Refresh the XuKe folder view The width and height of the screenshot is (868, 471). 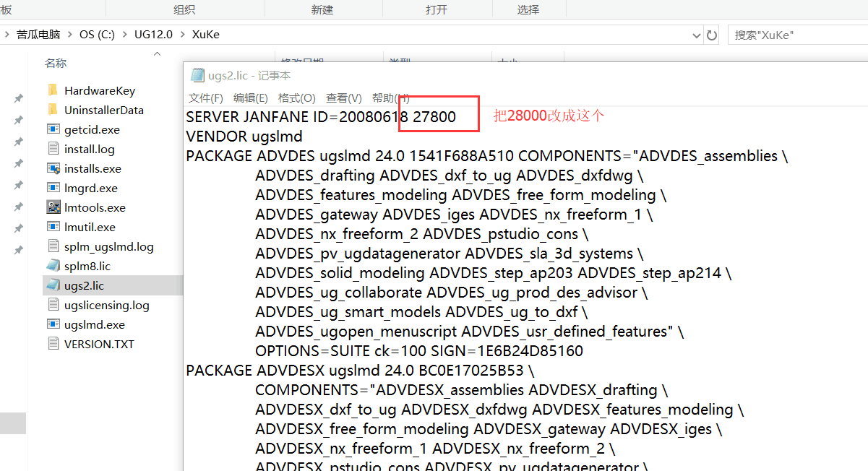[x=711, y=34]
